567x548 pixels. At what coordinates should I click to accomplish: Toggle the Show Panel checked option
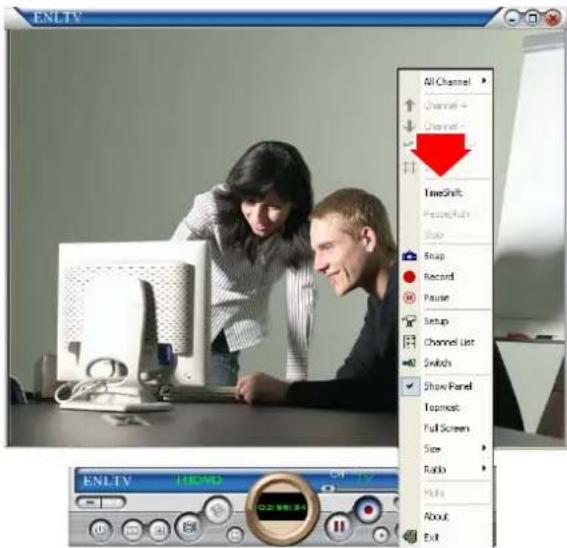(x=446, y=386)
